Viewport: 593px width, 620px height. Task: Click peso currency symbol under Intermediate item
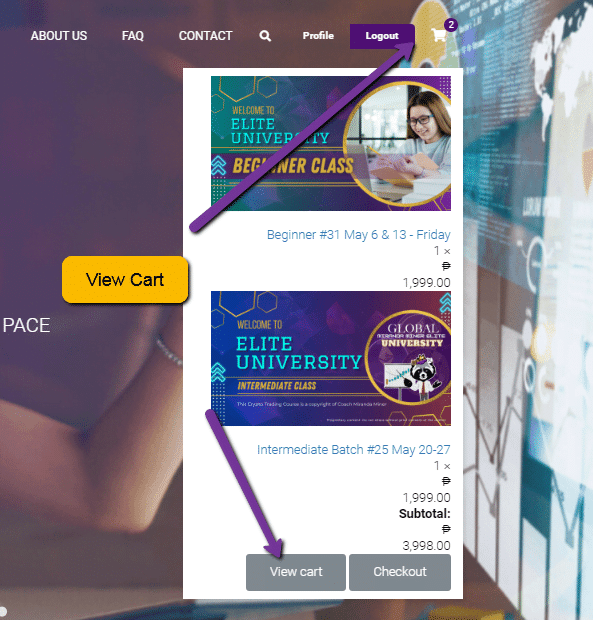coord(446,481)
